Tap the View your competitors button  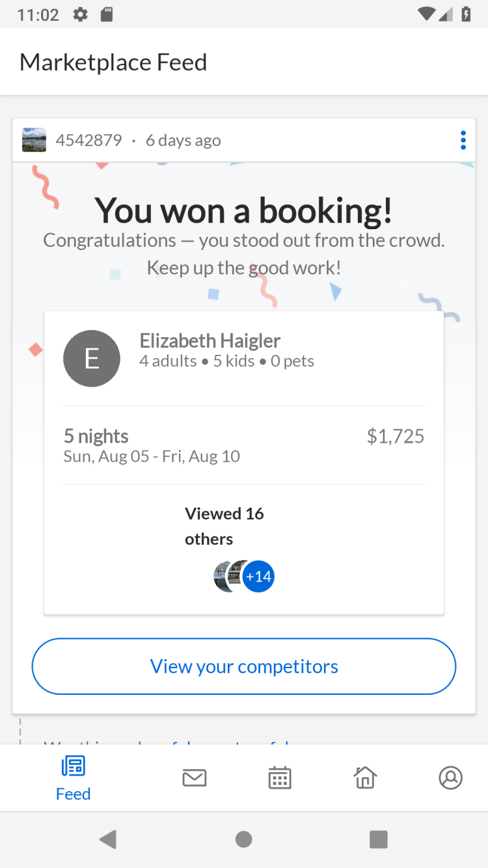244,666
